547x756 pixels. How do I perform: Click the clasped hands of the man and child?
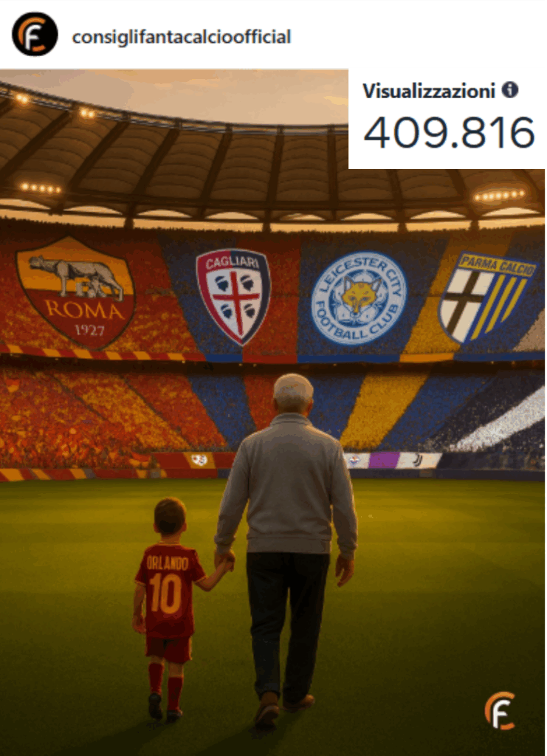[x=224, y=560]
